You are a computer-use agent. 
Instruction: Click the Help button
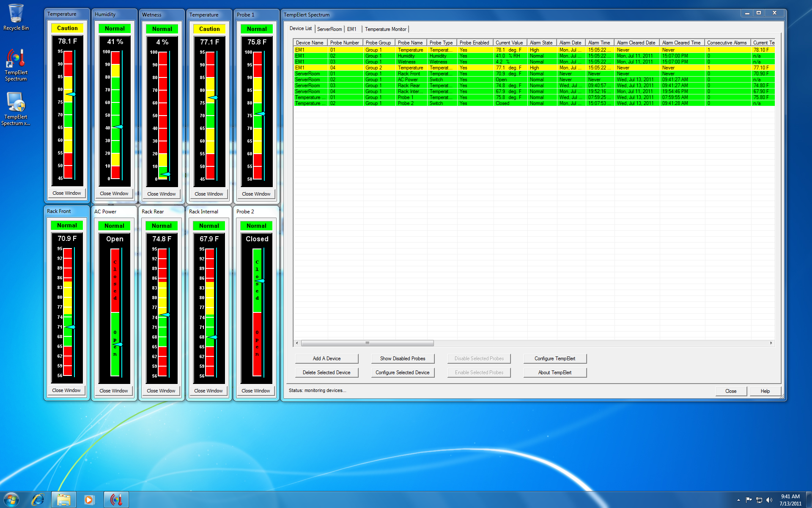pos(765,391)
